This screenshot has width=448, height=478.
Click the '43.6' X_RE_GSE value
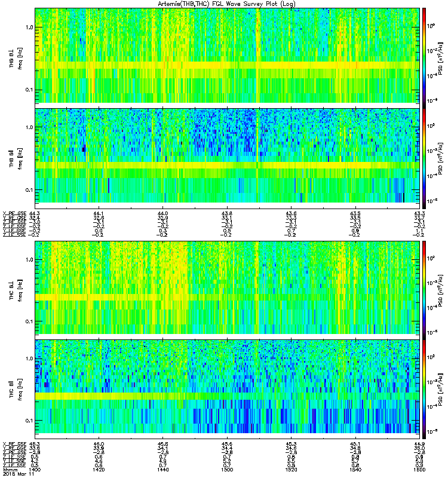pyautogui.click(x=291, y=213)
